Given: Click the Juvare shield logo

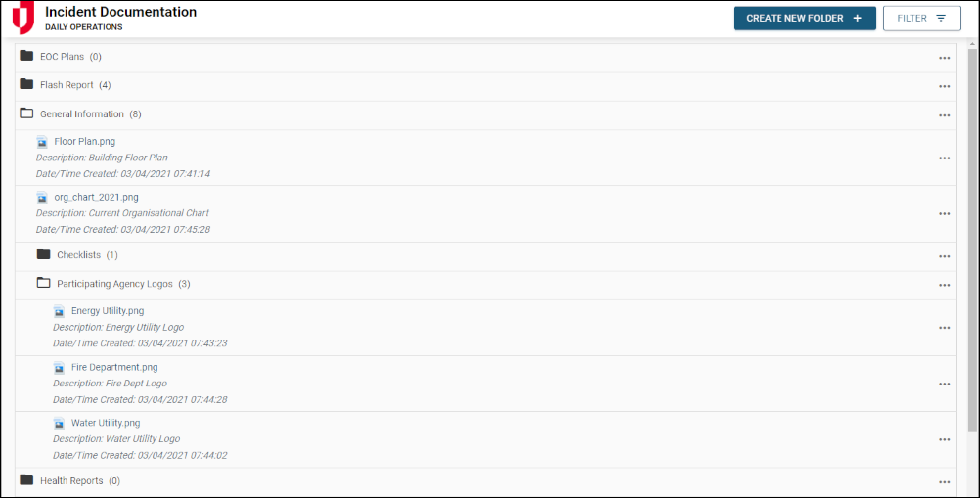Looking at the screenshot, I should point(22,18).
